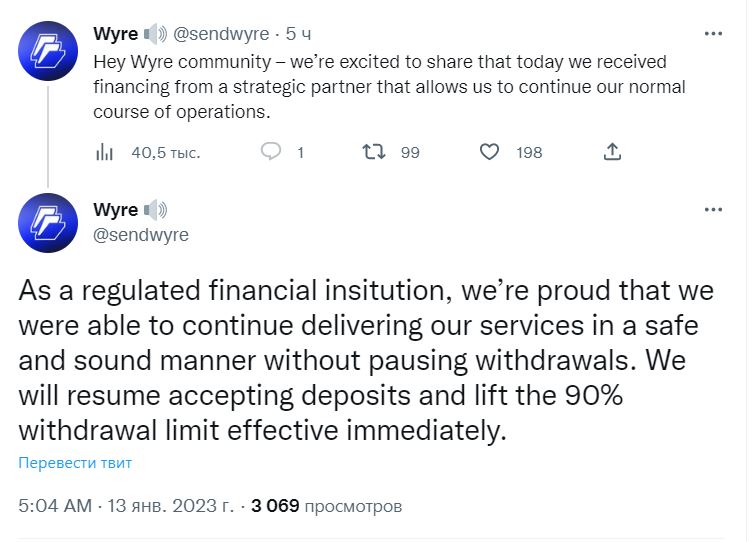Image resolution: width=753 pixels, height=542 pixels.
Task: Click the megaphone badge beside second Wyre name
Action: coord(156,210)
